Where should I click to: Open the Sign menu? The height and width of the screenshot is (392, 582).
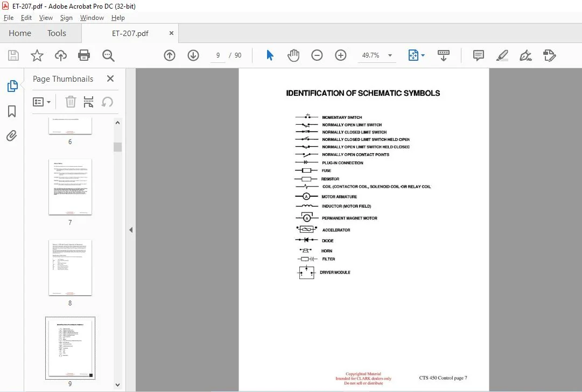(x=66, y=17)
